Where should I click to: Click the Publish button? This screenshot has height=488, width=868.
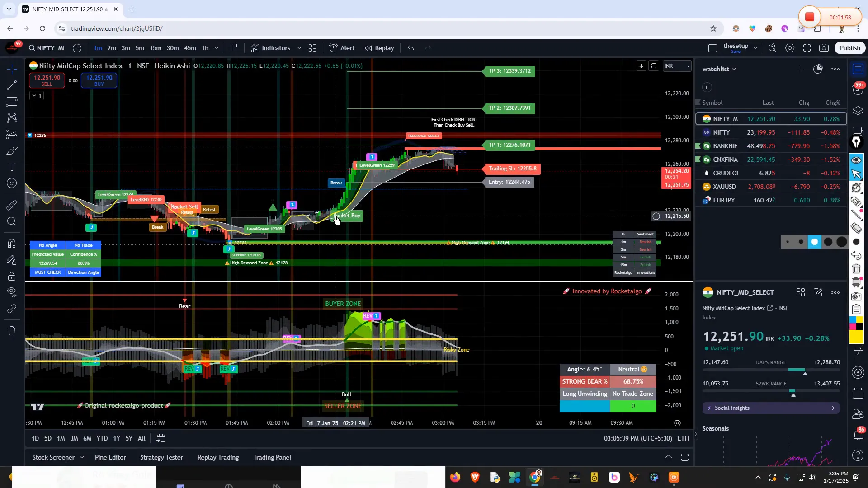pyautogui.click(x=849, y=47)
